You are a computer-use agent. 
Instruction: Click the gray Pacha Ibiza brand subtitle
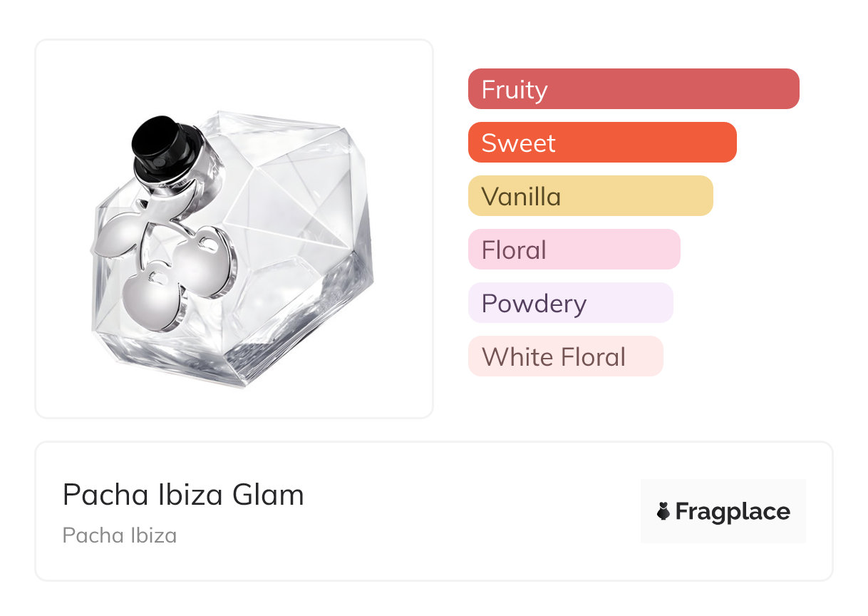coord(120,535)
